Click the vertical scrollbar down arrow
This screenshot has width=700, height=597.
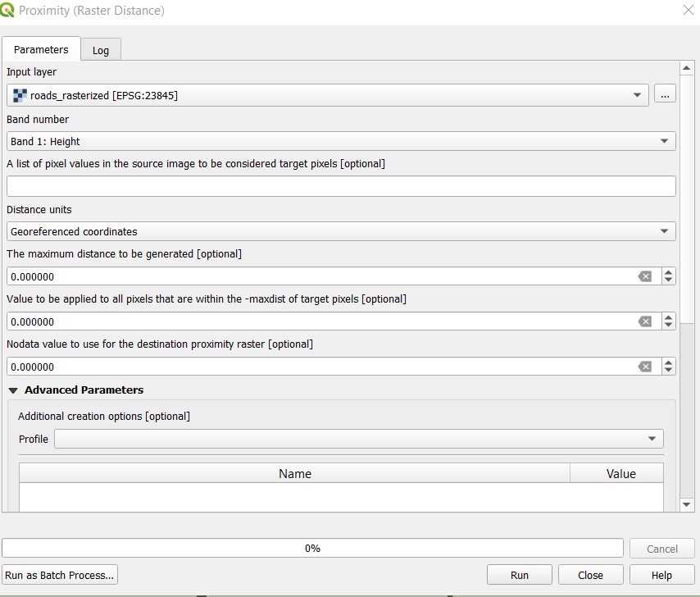(x=689, y=504)
